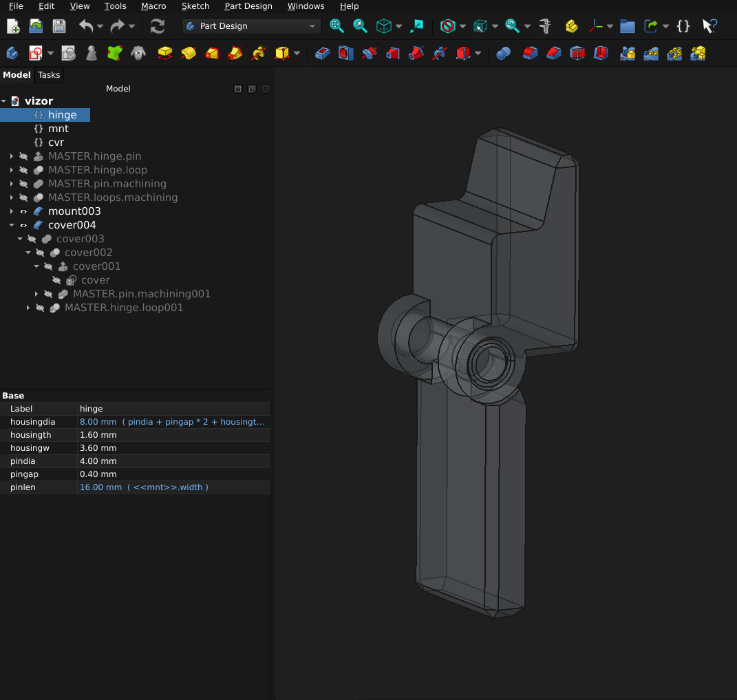
Task: Open the undo history dropdown arrow
Action: (100, 26)
